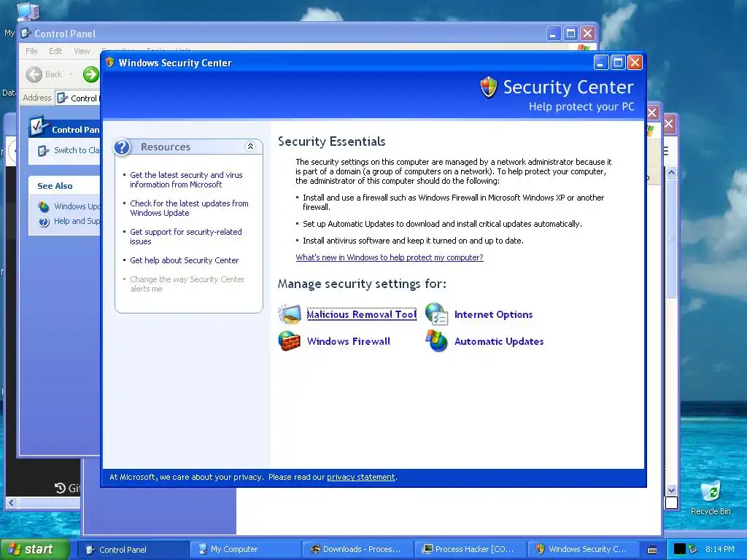Switch to Process Hacker taskbar button
The width and height of the screenshot is (747, 560).
[x=470, y=550]
